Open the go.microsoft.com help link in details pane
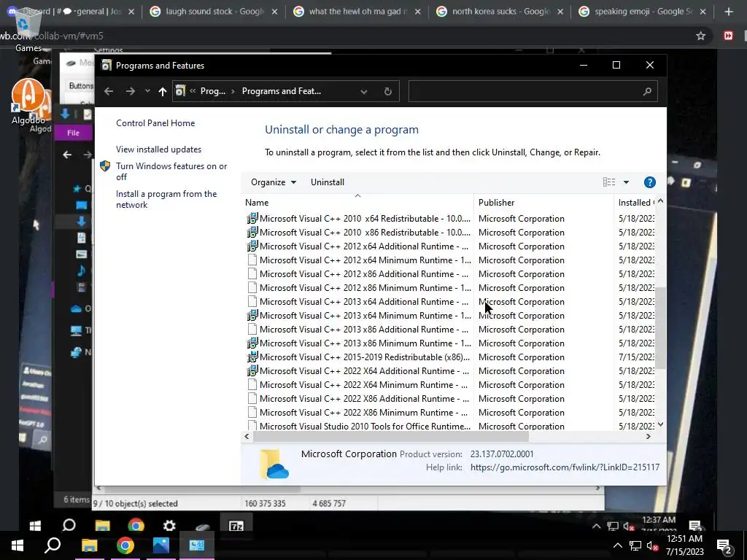 [x=565, y=467]
